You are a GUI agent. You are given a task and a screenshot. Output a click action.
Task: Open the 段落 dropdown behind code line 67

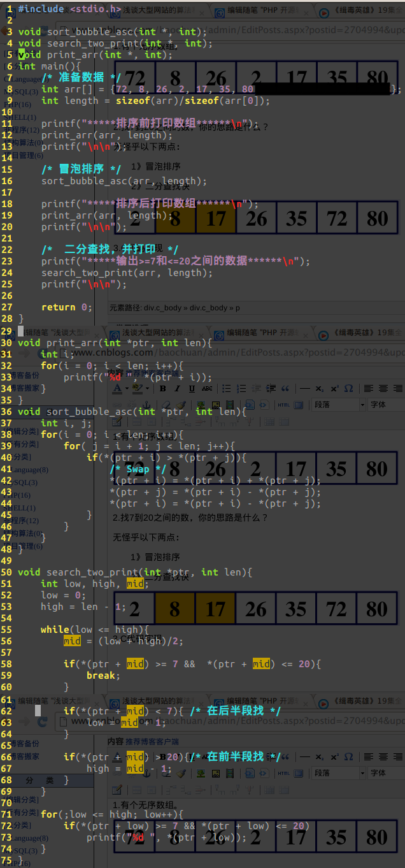(339, 773)
